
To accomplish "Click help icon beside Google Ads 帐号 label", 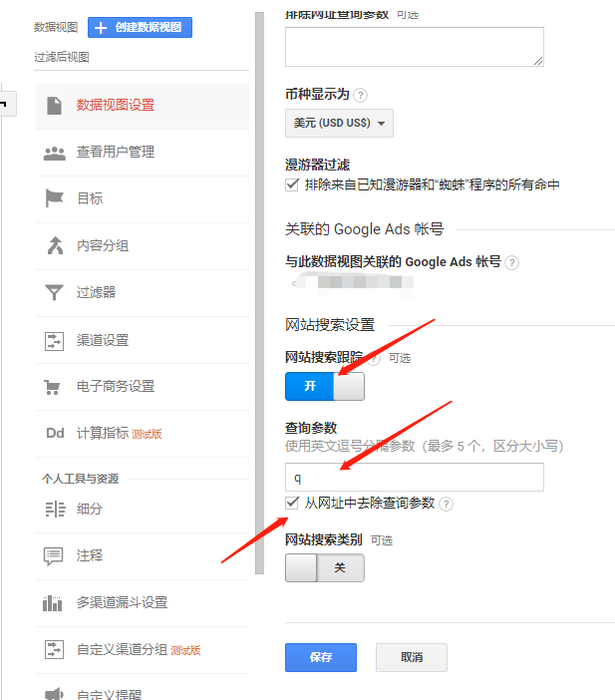I will (x=512, y=262).
